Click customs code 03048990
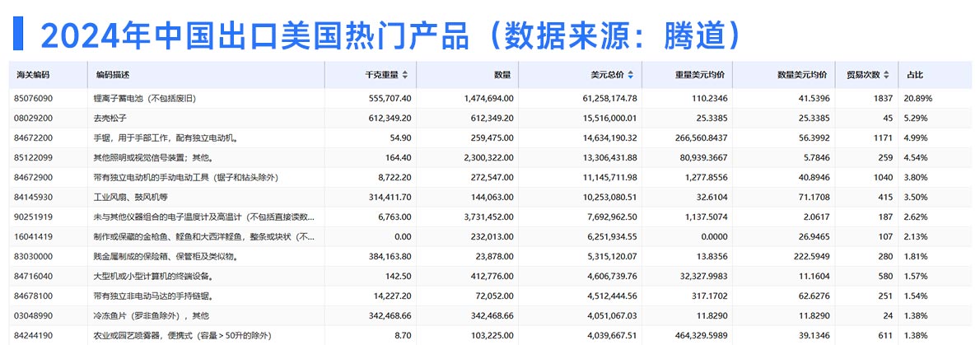 pyautogui.click(x=32, y=315)
